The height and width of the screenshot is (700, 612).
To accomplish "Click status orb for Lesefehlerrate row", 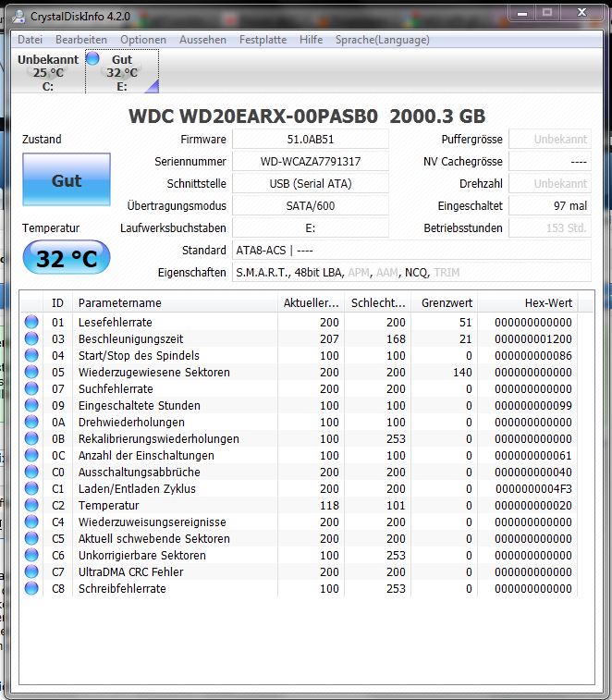I will [x=31, y=322].
